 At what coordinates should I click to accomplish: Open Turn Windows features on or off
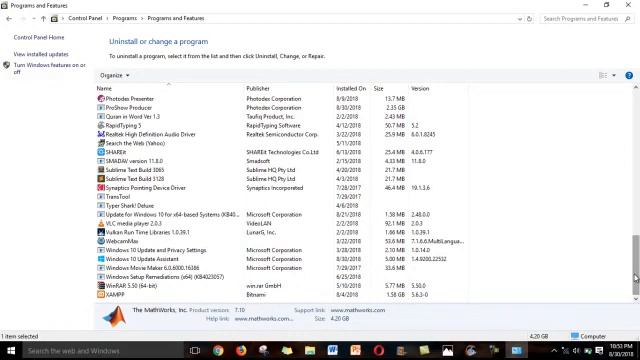(49, 68)
